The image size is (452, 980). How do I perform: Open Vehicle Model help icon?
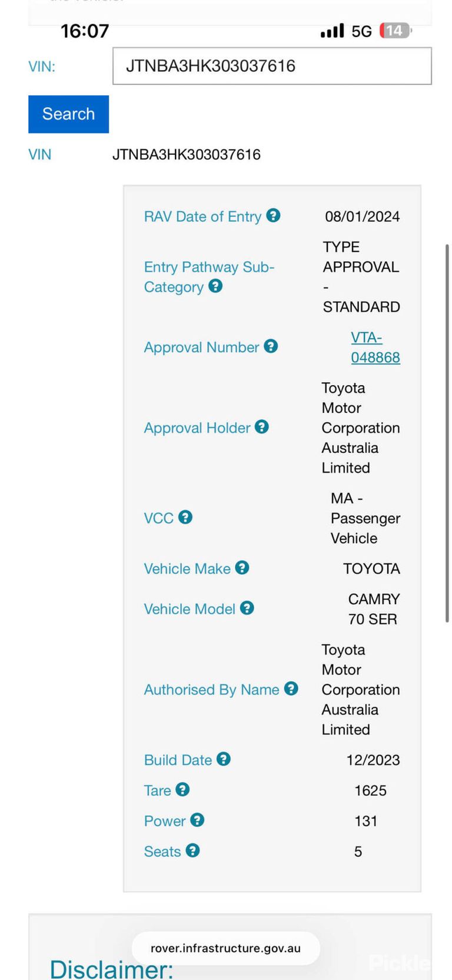(x=247, y=608)
